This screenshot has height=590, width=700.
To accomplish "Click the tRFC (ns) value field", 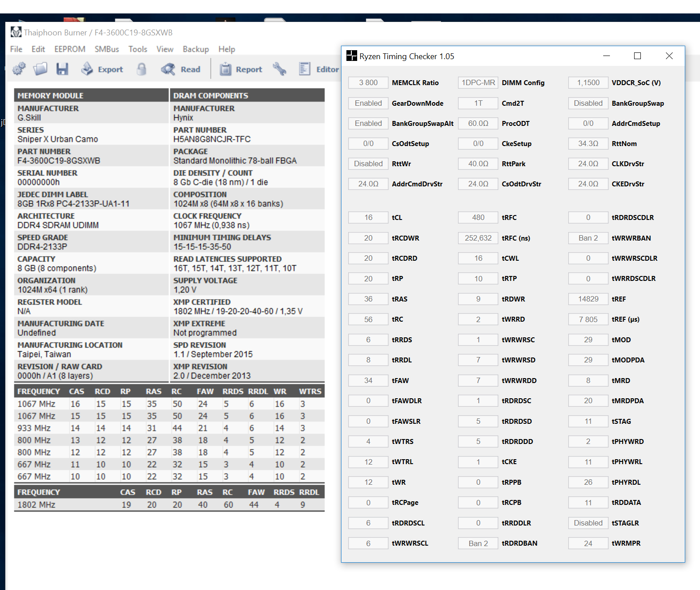I will click(x=478, y=238).
